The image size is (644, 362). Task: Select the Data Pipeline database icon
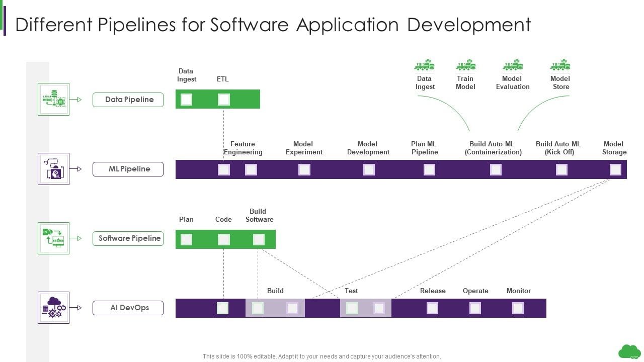click(x=53, y=99)
